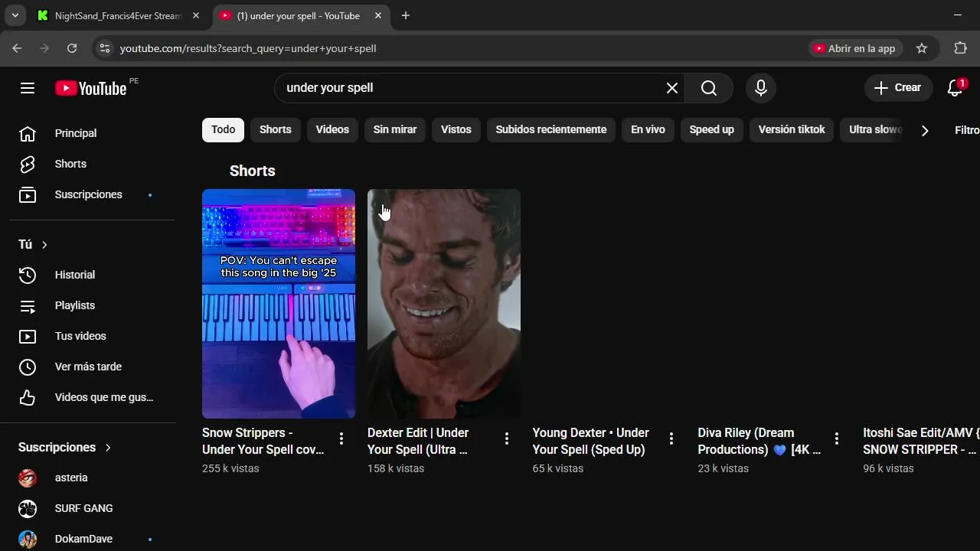
Task: Open the Snow Strippers piano cover thumbnail
Action: (x=279, y=304)
